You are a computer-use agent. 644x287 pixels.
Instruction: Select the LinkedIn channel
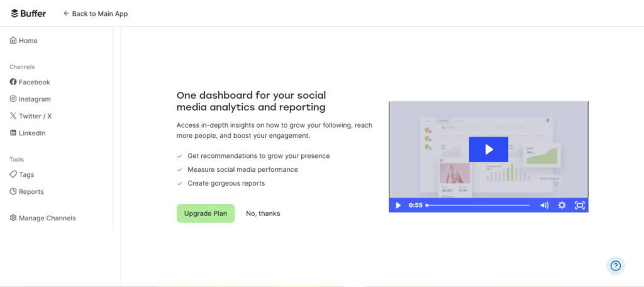(x=28, y=133)
